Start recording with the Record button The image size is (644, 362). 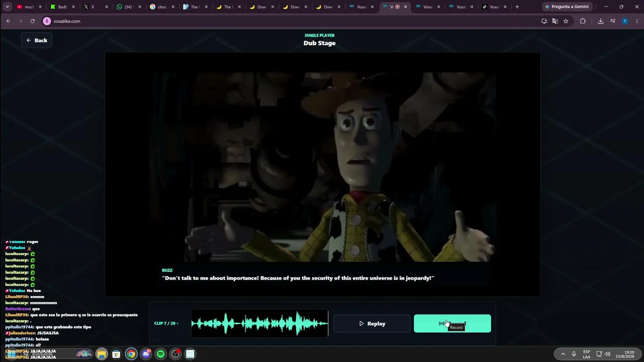coord(452,324)
